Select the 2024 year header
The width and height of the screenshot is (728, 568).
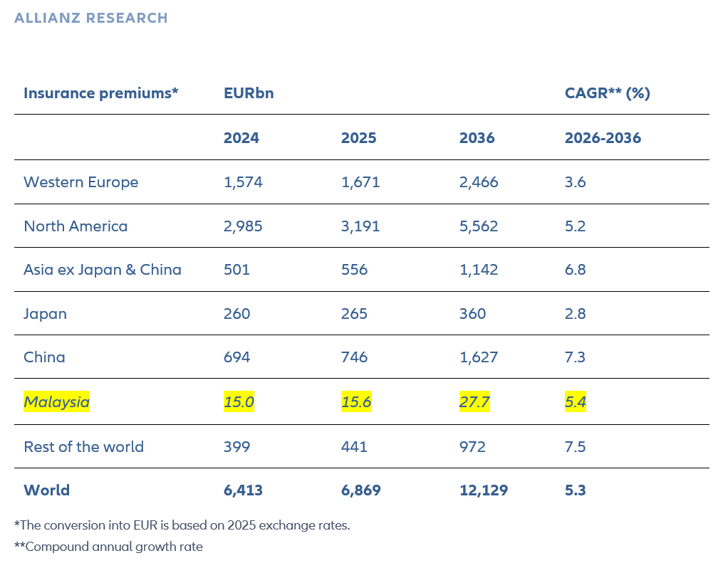(x=241, y=138)
